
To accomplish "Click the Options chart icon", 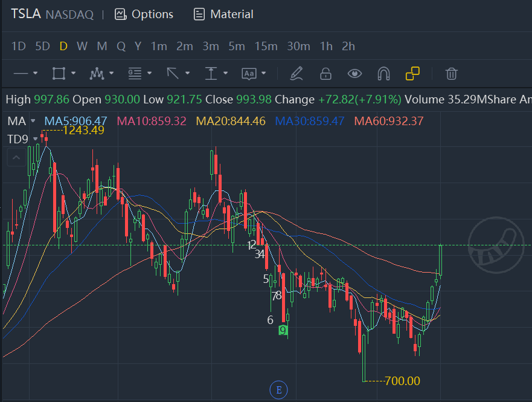I will pyautogui.click(x=120, y=15).
